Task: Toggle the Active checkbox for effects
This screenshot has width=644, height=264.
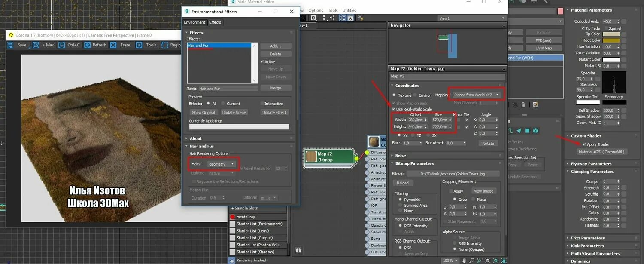Action: pos(262,61)
